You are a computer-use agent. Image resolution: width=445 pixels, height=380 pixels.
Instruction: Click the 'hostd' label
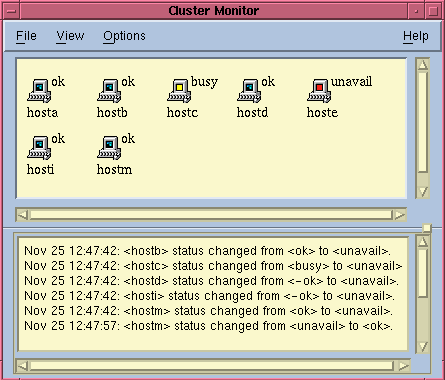[252, 113]
